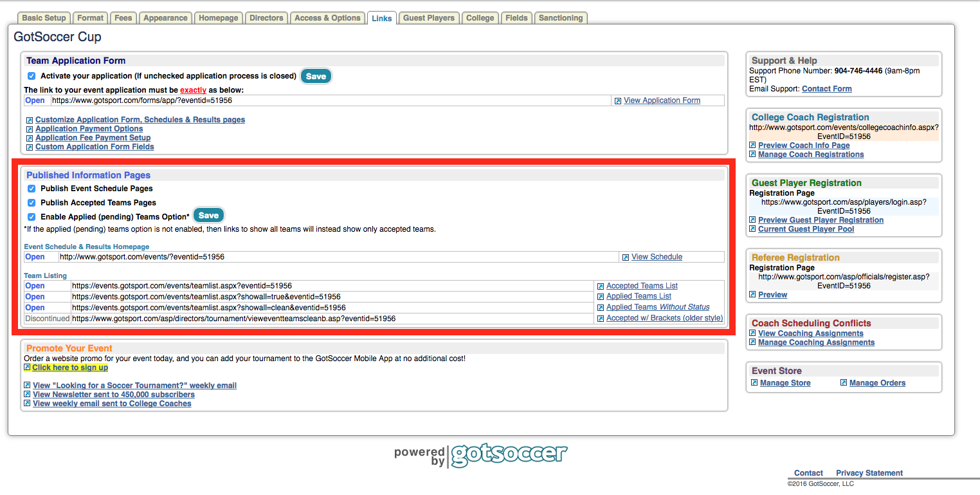This screenshot has height=495, width=980.
Task: Click the event application URL field
Action: pos(331,100)
